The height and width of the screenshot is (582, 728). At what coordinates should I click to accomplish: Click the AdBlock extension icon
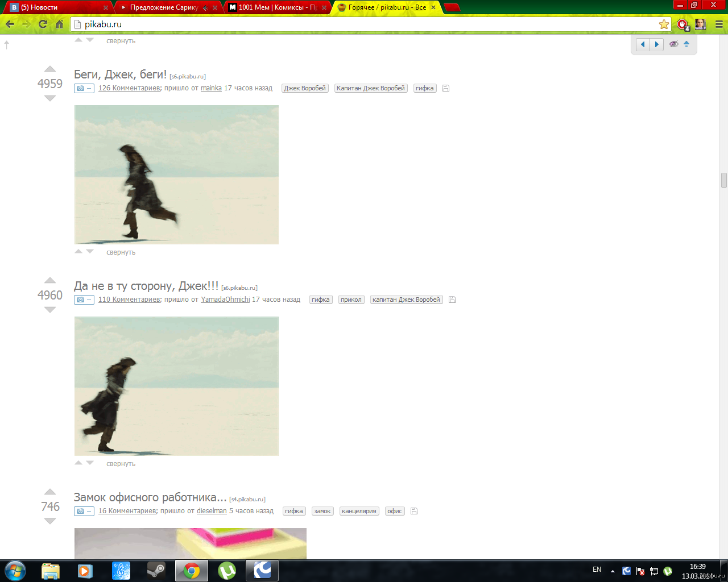pyautogui.click(x=682, y=24)
